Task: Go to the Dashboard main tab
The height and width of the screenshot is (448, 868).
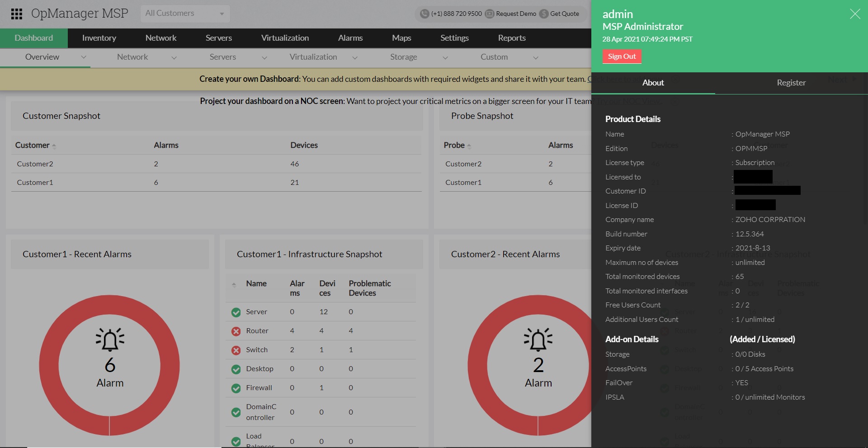Action: pyautogui.click(x=34, y=38)
